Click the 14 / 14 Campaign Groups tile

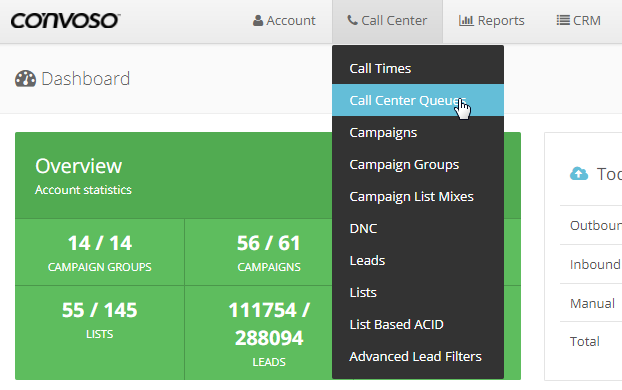[100, 252]
